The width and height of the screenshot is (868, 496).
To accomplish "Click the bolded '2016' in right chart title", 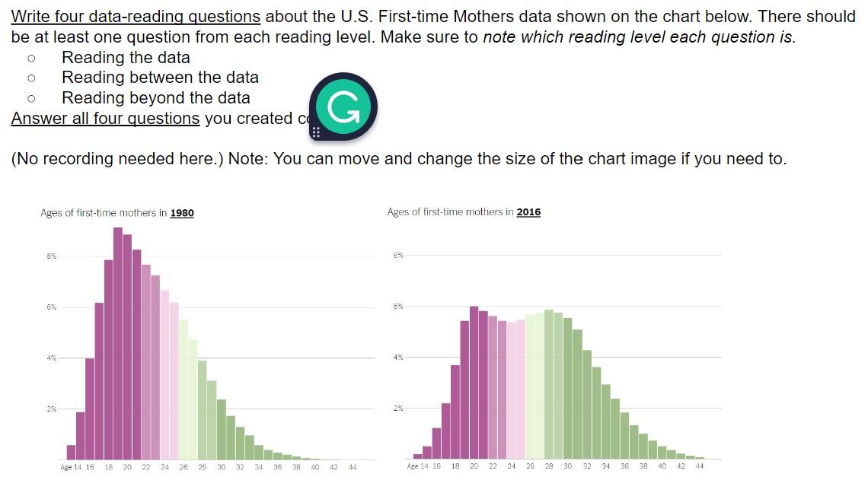I will [530, 212].
